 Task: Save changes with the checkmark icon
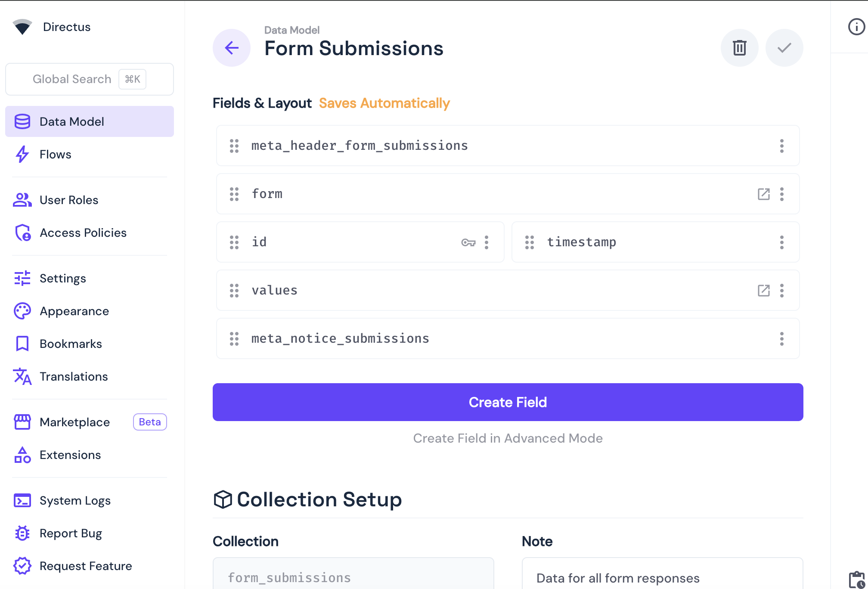coord(784,48)
